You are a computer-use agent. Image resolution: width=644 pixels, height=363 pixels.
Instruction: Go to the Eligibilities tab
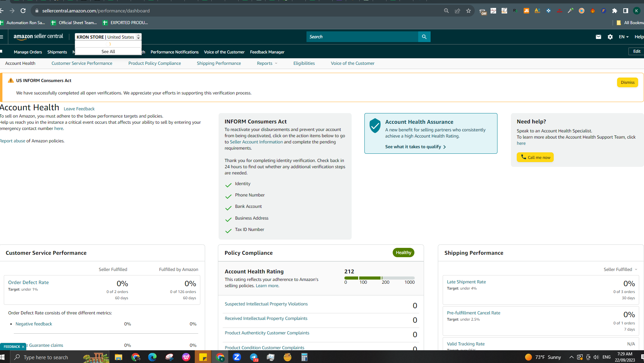(304, 63)
